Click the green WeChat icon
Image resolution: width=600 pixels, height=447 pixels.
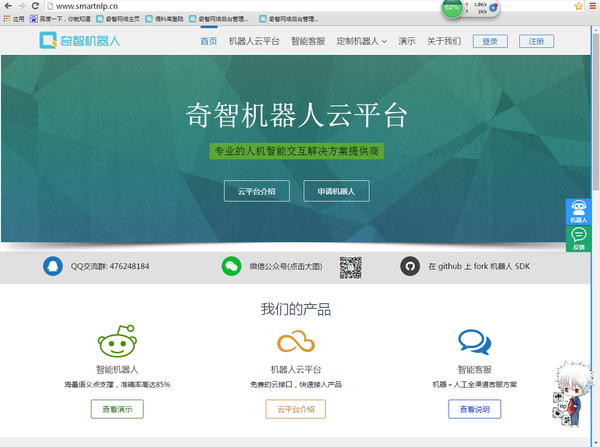232,266
